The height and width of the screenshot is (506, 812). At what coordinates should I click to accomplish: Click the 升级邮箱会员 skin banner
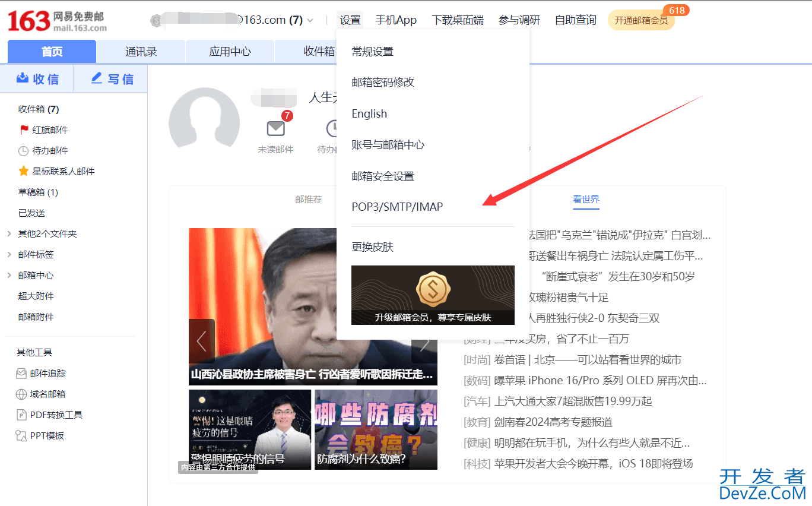[433, 295]
